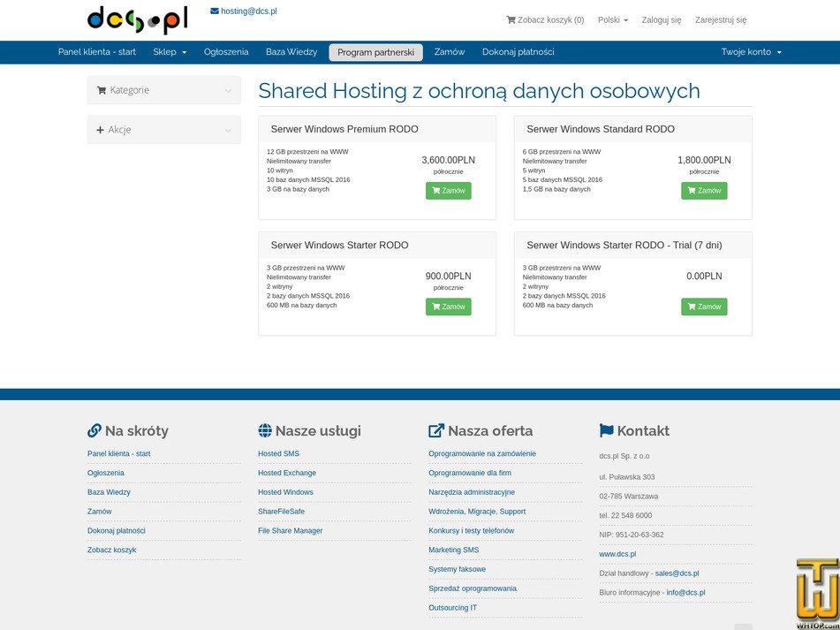Open Zobacz koszyk in footer shortcuts

(112, 550)
